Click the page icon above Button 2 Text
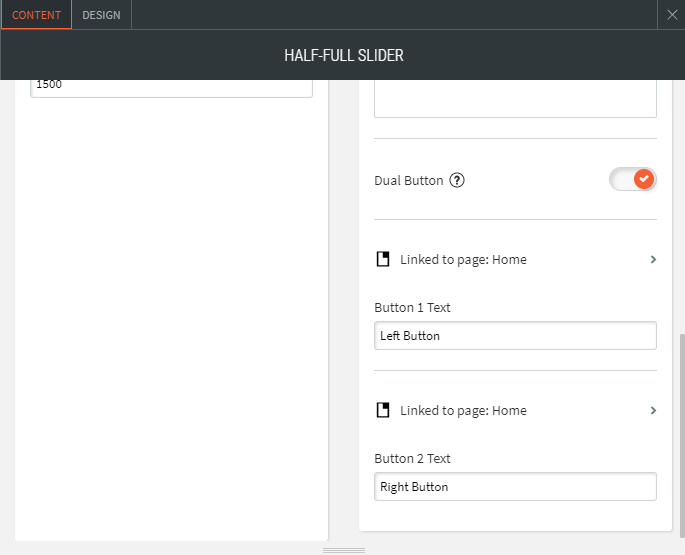The height and width of the screenshot is (555, 685). (382, 411)
